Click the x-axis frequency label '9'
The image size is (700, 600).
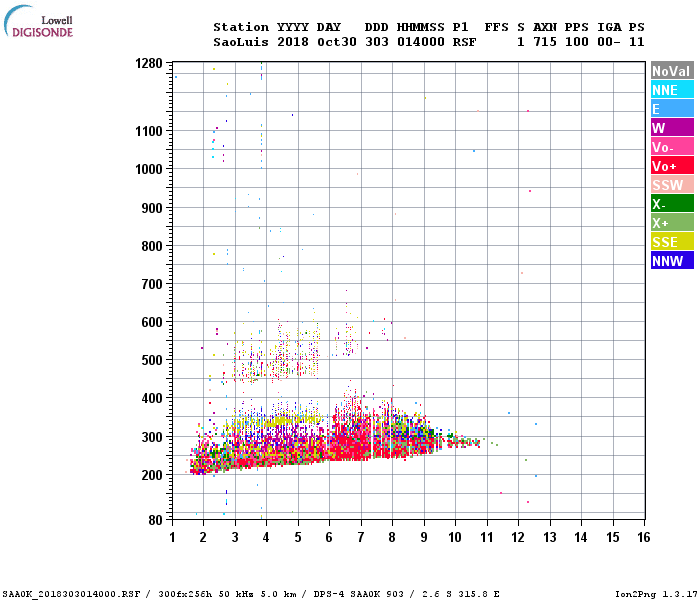click(x=424, y=537)
